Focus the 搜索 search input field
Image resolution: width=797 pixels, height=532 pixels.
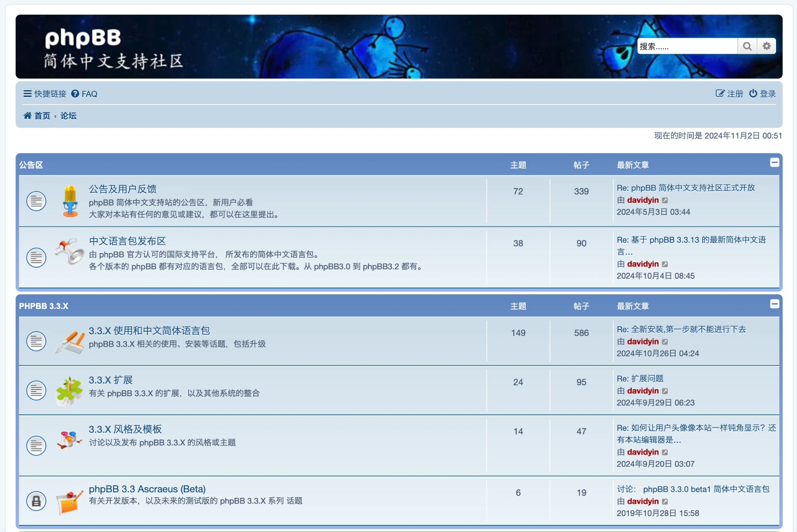click(x=686, y=46)
